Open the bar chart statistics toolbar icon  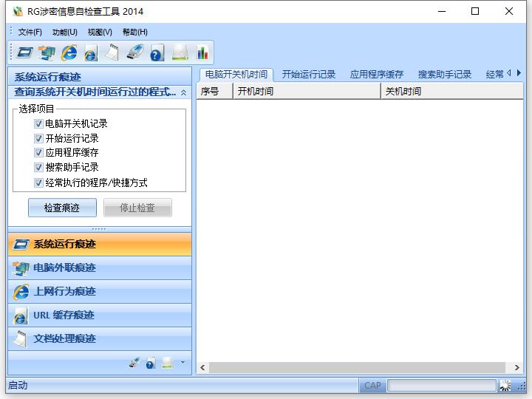point(202,53)
